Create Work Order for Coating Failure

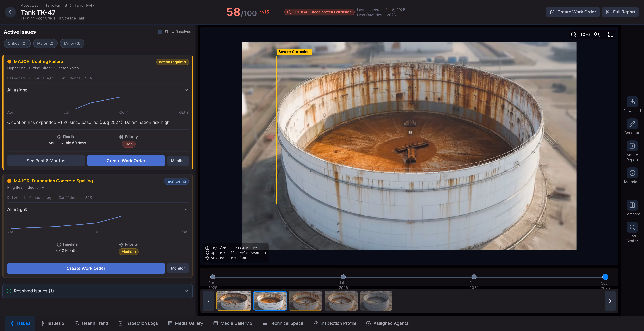tap(126, 161)
